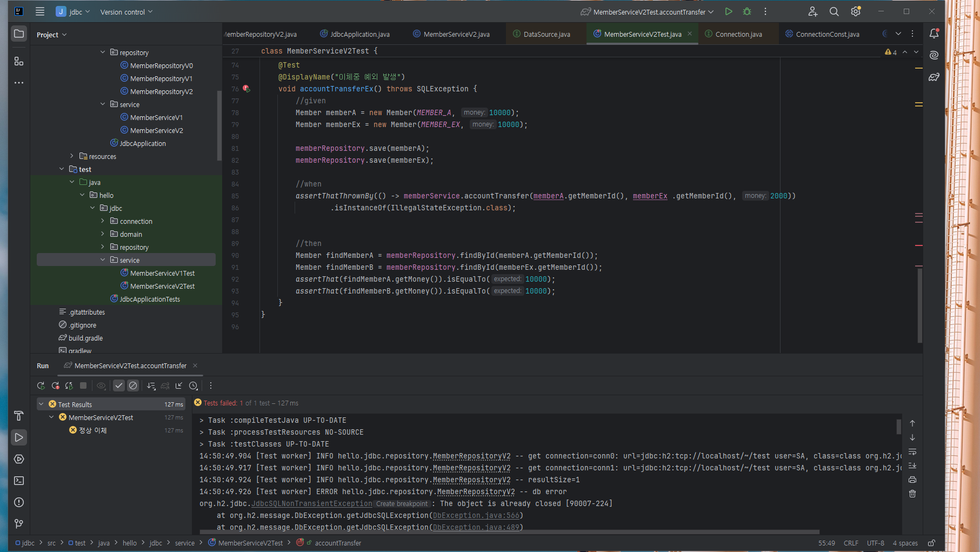
Task: Open Version control dropdown
Action: click(x=126, y=12)
